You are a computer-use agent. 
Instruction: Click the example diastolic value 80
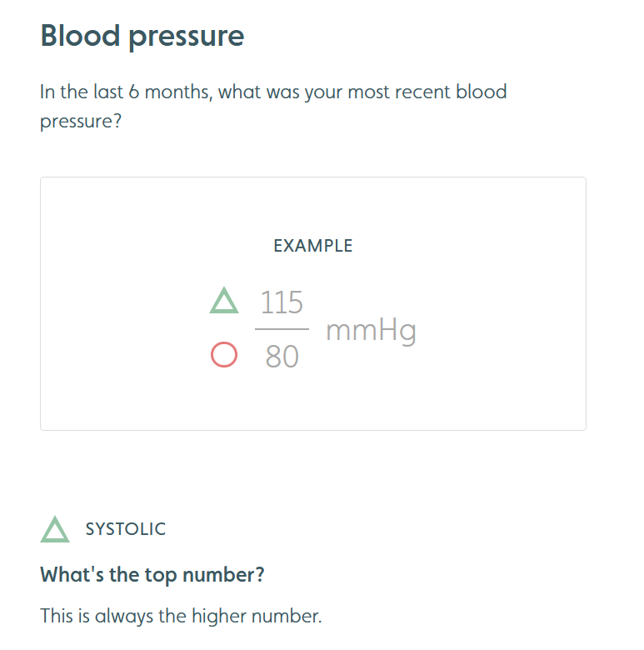tap(282, 356)
